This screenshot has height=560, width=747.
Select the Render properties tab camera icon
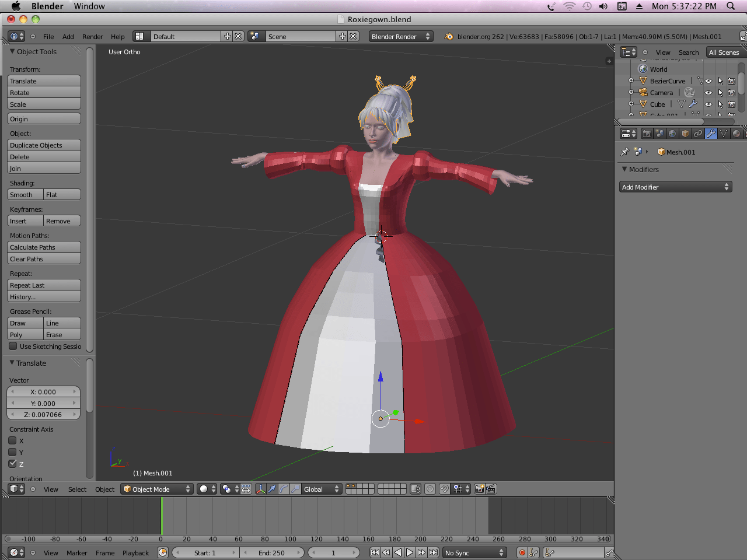tap(647, 134)
